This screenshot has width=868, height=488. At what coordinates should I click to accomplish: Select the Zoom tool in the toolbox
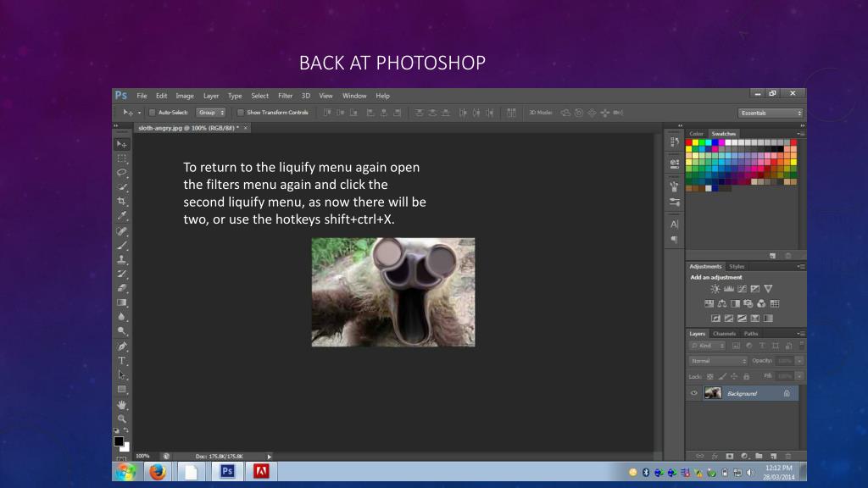coord(122,419)
